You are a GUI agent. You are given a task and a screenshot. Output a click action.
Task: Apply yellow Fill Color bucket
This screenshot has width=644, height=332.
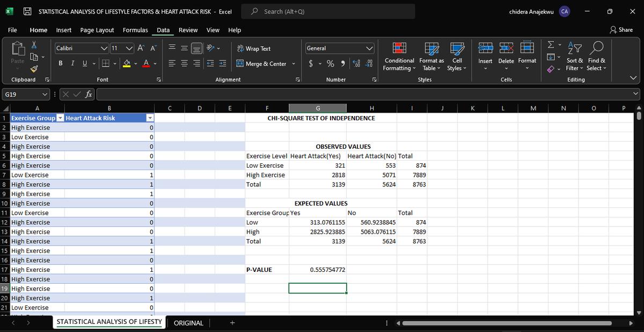click(x=127, y=64)
